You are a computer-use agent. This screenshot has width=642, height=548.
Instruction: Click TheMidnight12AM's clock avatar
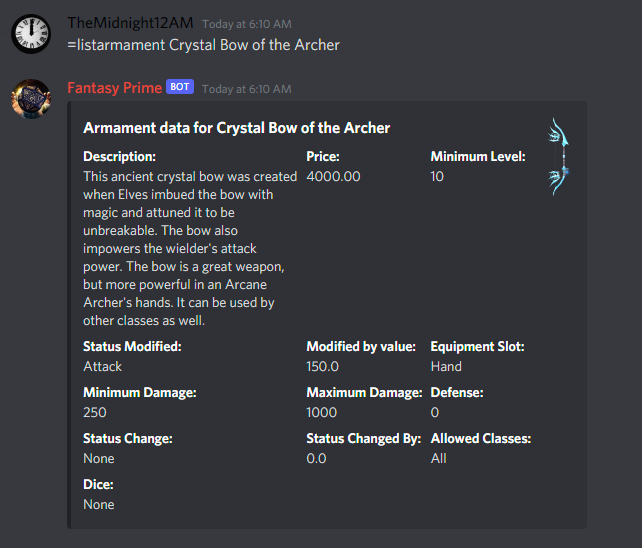30,33
